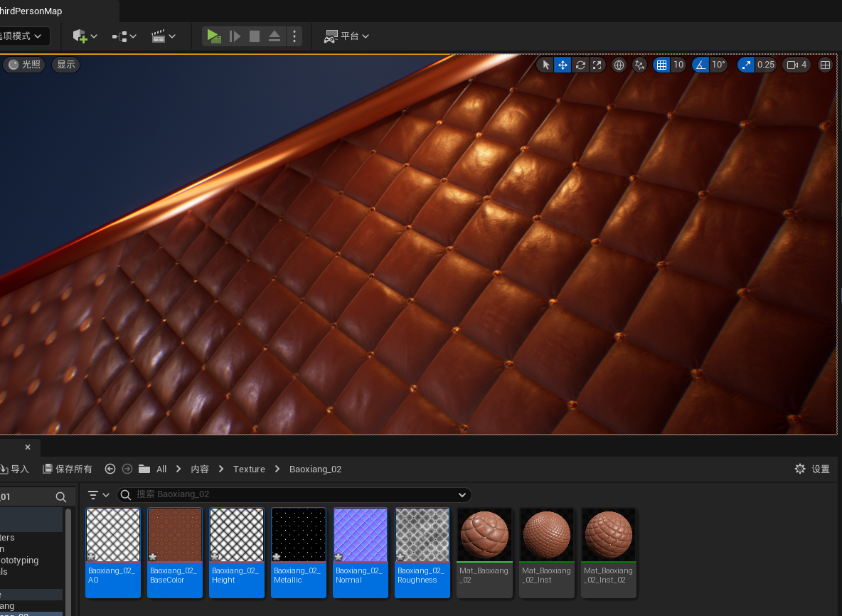Select the rotate gizmo tool
Viewport: 842px width, 616px height.
tap(580, 65)
